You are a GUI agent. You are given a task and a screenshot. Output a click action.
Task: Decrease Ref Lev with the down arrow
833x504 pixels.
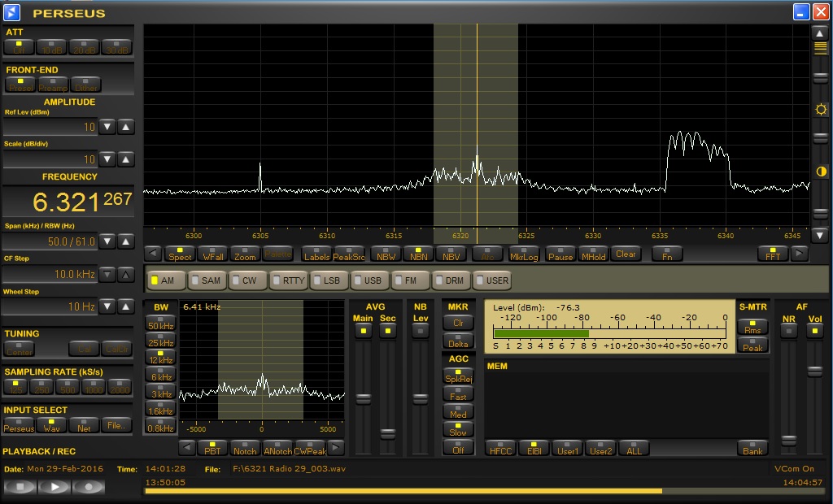pos(107,127)
